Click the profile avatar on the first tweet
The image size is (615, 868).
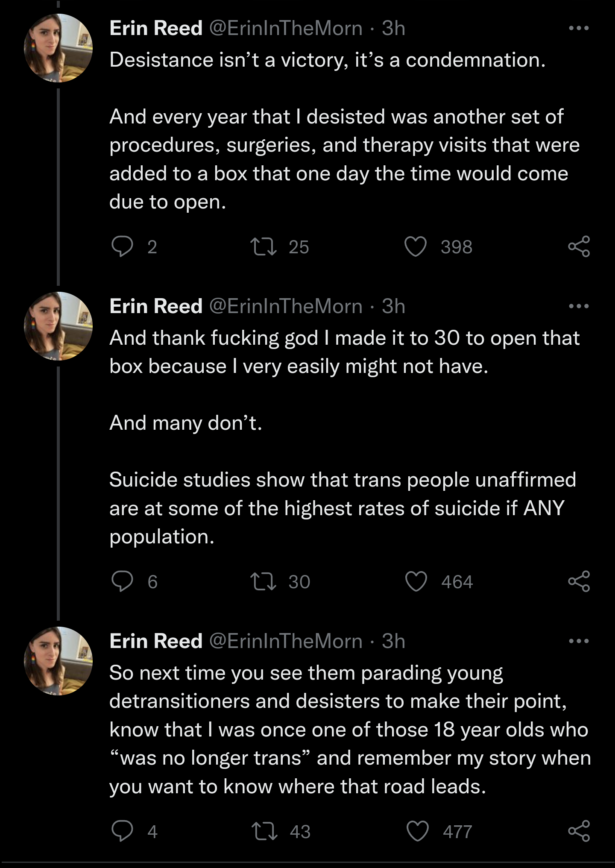[58, 48]
